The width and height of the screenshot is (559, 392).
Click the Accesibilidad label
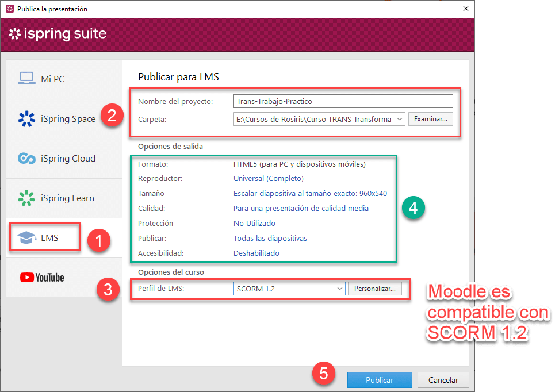(161, 253)
